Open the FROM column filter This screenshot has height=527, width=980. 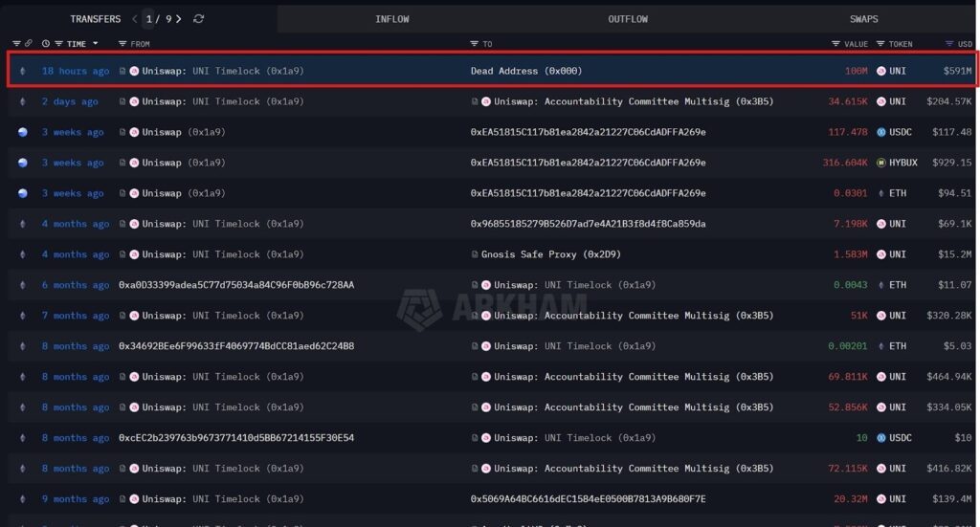coord(122,44)
